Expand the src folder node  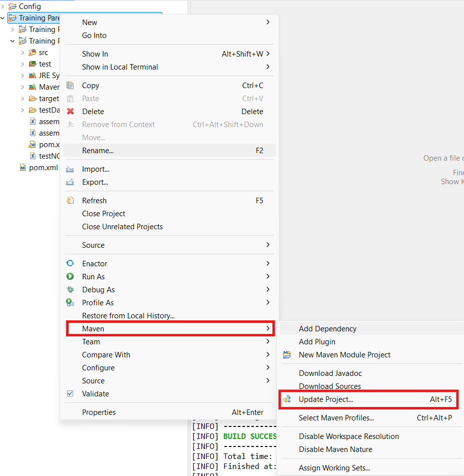point(23,53)
